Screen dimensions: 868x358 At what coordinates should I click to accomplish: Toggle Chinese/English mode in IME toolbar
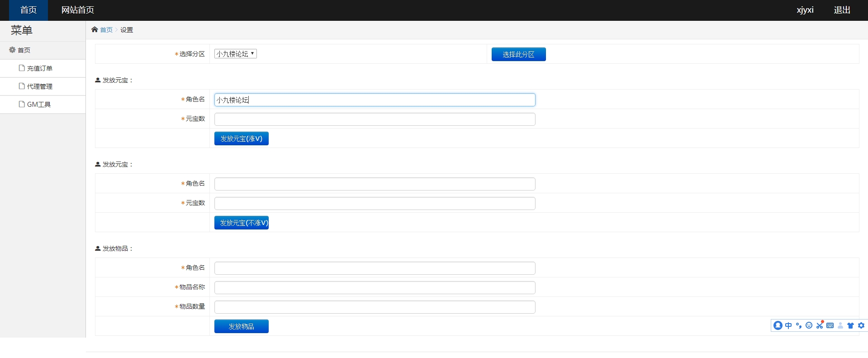pos(788,325)
